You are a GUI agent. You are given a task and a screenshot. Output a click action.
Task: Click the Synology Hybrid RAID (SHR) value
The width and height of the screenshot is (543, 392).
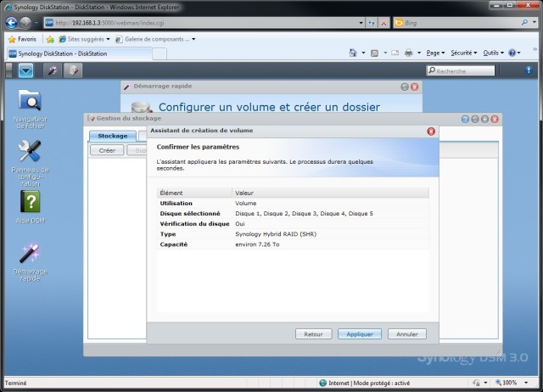[x=276, y=234]
